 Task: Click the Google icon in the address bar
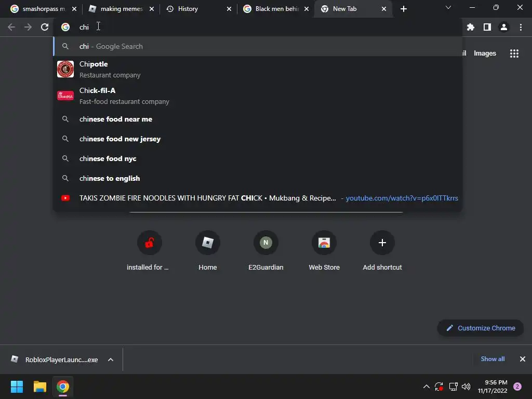click(x=65, y=27)
